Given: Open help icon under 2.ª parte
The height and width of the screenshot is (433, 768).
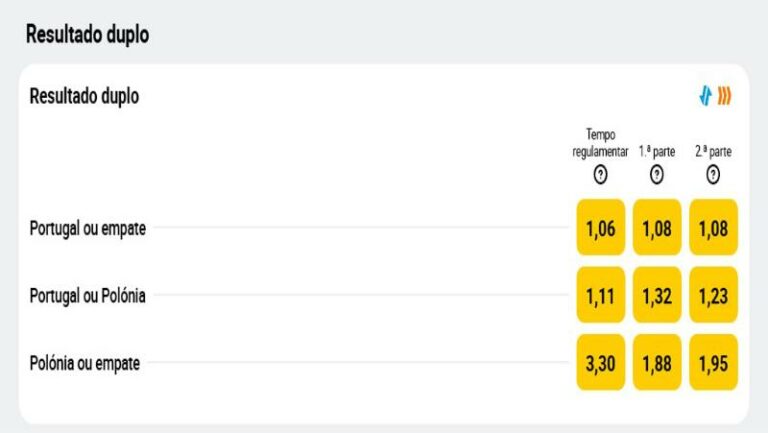Looking at the screenshot, I should pyautogui.click(x=713, y=174).
